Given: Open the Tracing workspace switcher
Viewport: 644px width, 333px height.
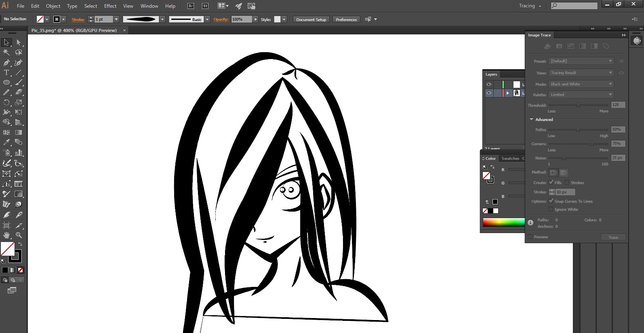Looking at the screenshot, I should coord(530,6).
